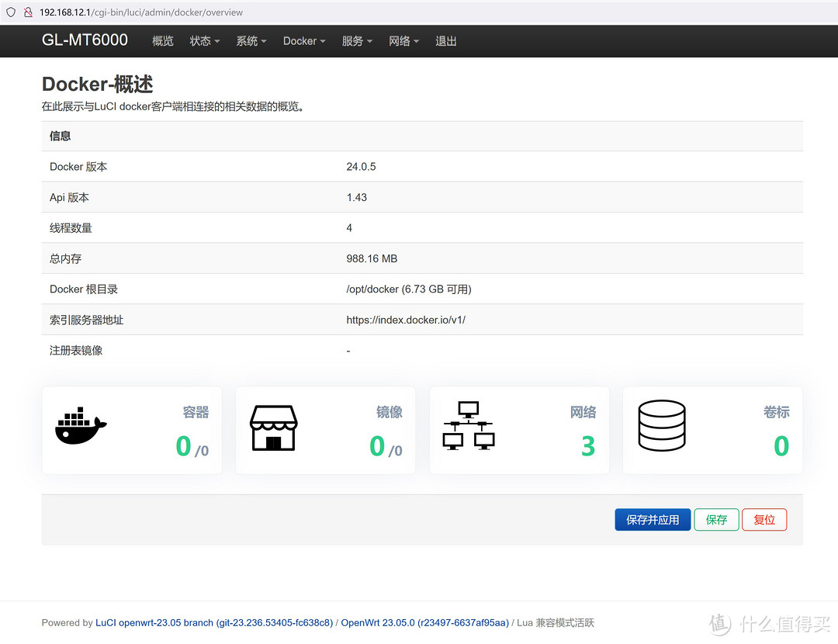
Task: Click the storefront images icon
Action: pyautogui.click(x=274, y=428)
